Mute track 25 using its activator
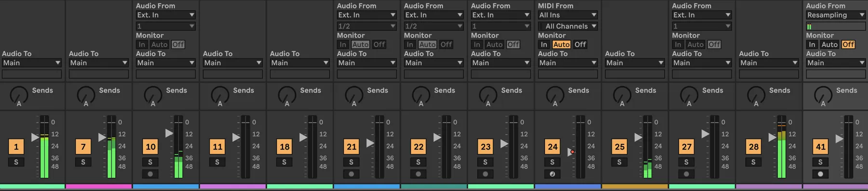 [x=620, y=147]
